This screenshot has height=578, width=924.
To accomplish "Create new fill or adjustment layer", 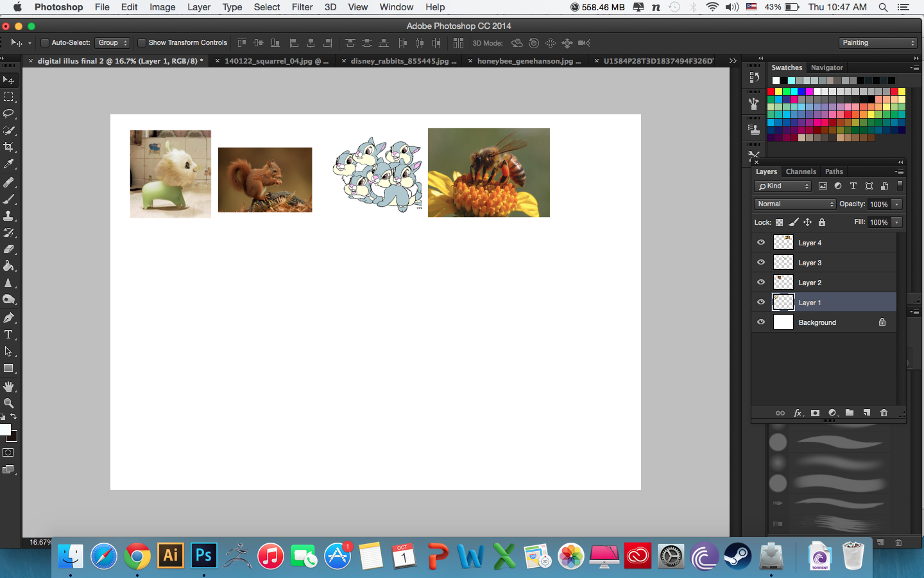I will point(832,413).
